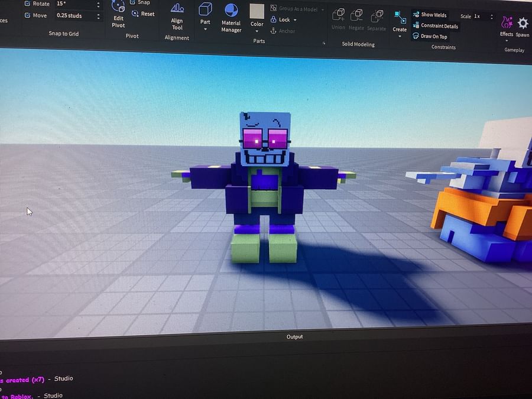Click the Create constraint icon
The height and width of the screenshot is (399, 532).
click(x=400, y=18)
